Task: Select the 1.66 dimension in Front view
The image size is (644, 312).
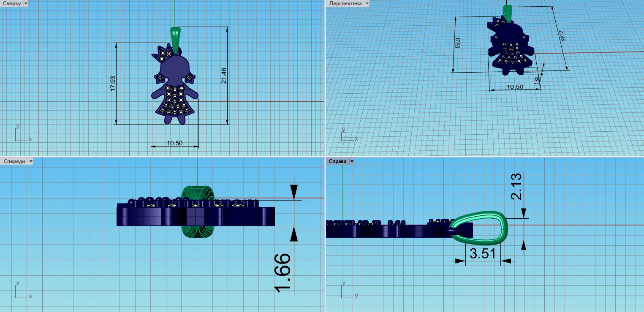Action: pos(282,272)
